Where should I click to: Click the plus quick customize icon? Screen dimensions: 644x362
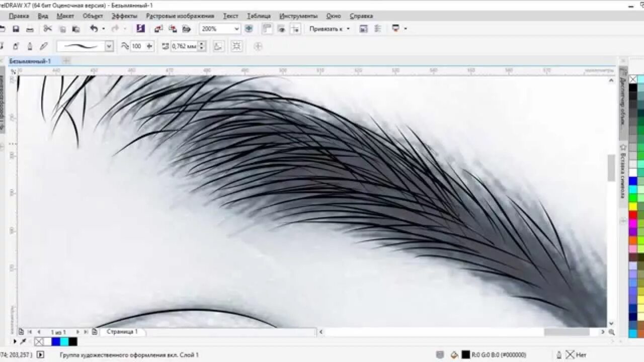[x=258, y=46]
